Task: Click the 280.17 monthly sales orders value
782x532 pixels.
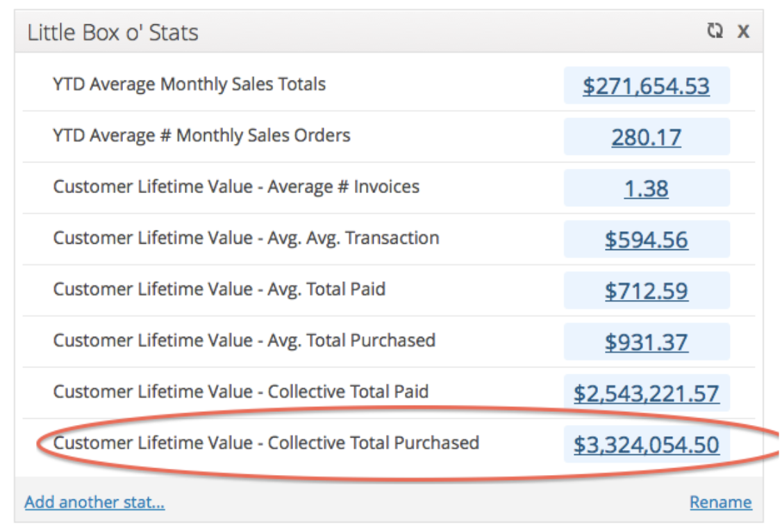Action: [646, 137]
